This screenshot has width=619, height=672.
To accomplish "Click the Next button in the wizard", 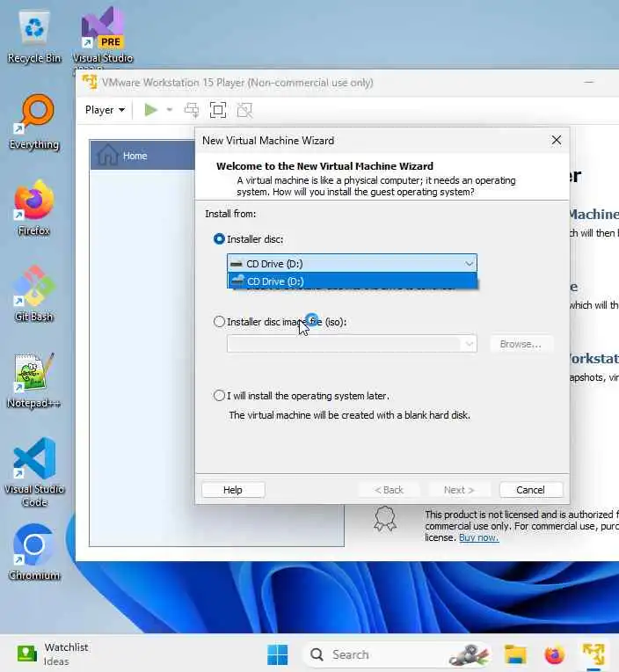I will pyautogui.click(x=459, y=490).
